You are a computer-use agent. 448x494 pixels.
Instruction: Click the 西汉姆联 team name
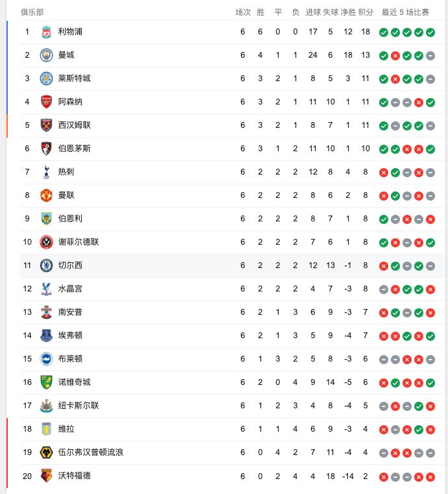pos(74,125)
